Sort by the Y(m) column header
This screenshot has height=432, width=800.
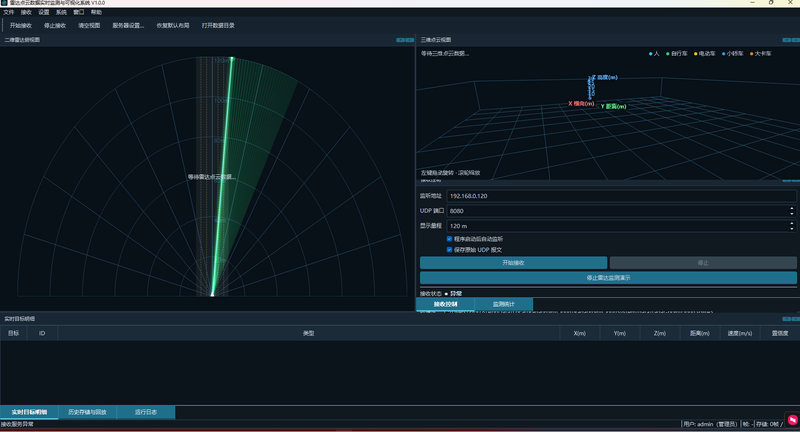pyautogui.click(x=619, y=333)
